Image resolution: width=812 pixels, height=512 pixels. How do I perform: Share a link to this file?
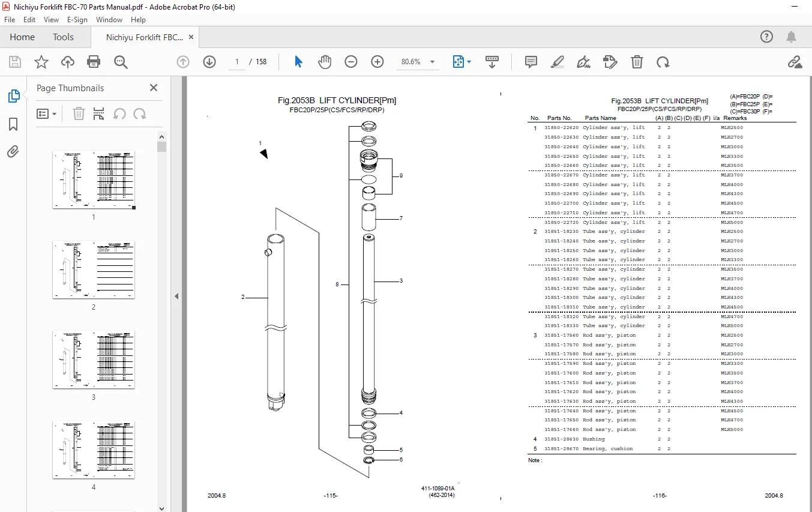(x=795, y=62)
